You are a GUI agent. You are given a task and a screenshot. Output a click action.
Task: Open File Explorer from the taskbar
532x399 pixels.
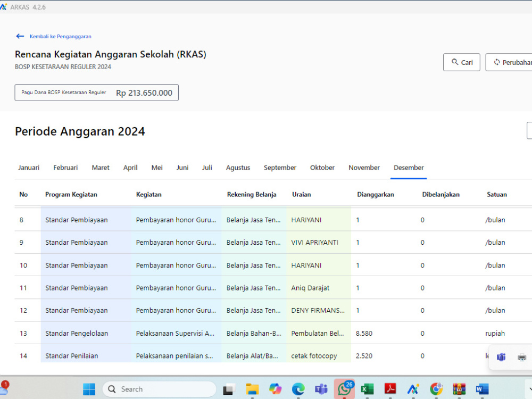(x=252, y=389)
